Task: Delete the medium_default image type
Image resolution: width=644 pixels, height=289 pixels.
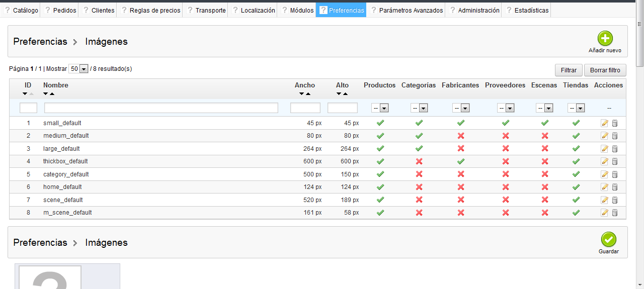Action: point(615,136)
